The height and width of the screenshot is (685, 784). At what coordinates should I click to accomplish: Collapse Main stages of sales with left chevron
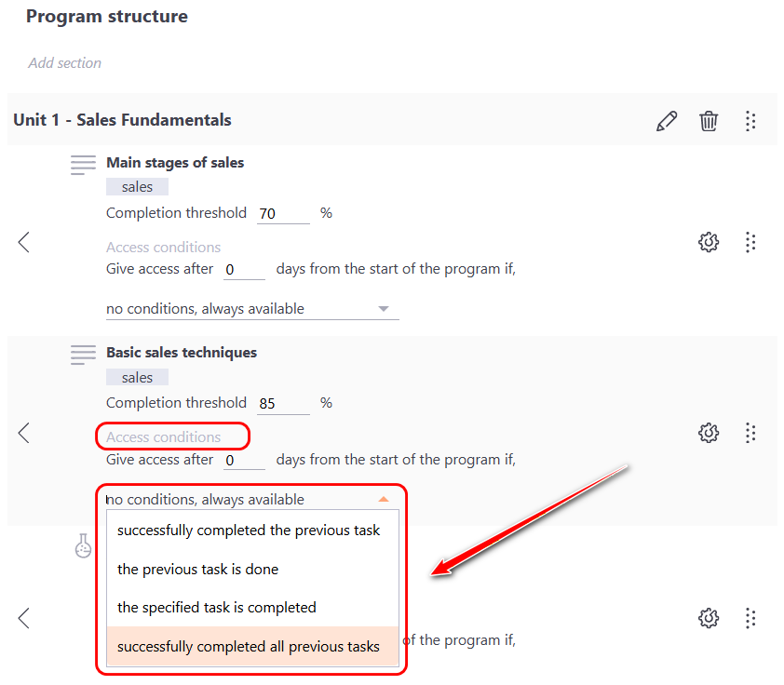(x=24, y=243)
